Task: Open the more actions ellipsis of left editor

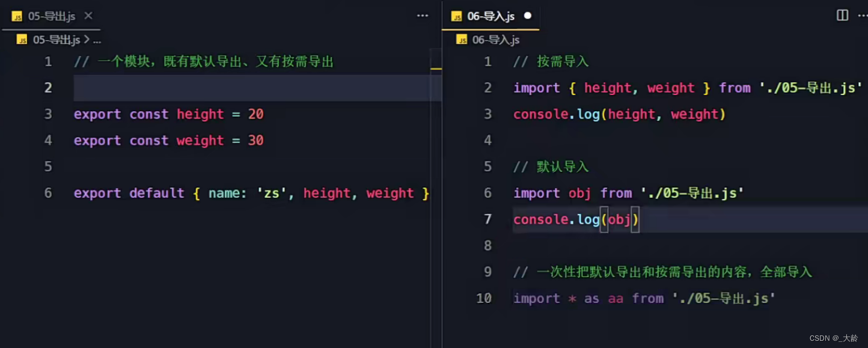Action: click(423, 15)
